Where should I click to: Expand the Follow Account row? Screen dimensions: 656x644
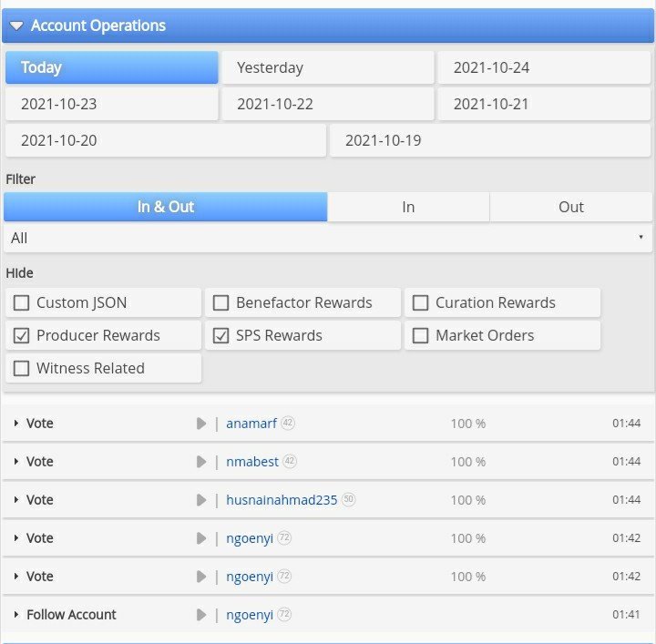pos(15,614)
